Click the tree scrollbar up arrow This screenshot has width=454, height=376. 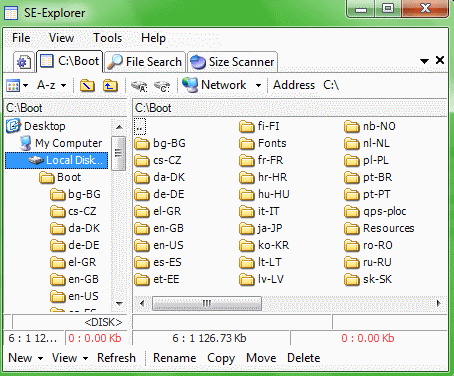(119, 127)
